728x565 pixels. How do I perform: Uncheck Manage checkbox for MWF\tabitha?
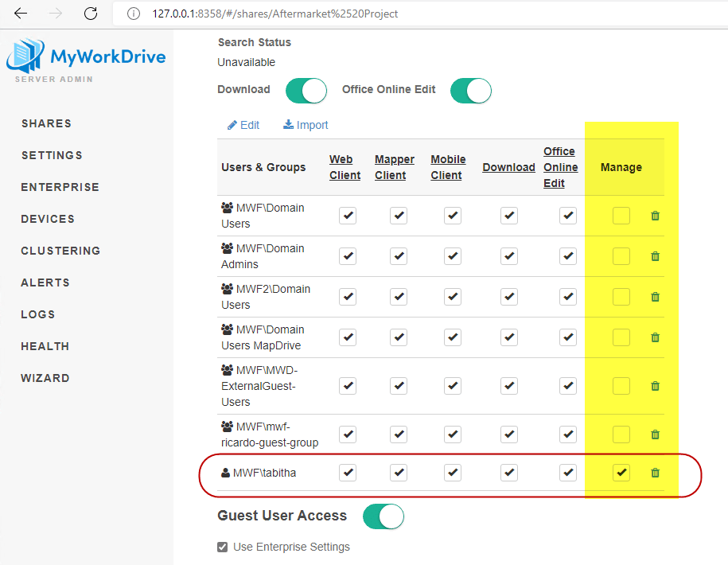click(x=621, y=473)
